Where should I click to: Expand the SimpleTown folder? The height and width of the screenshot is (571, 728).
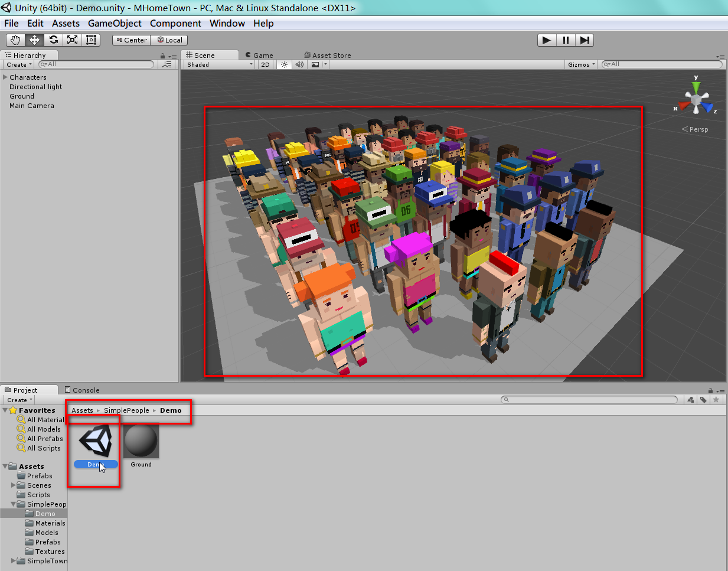tap(13, 561)
